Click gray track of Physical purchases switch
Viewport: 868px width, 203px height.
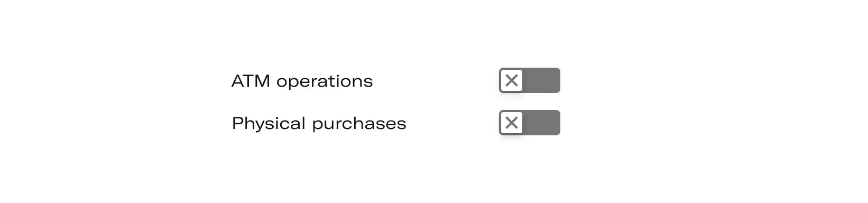[x=541, y=123]
